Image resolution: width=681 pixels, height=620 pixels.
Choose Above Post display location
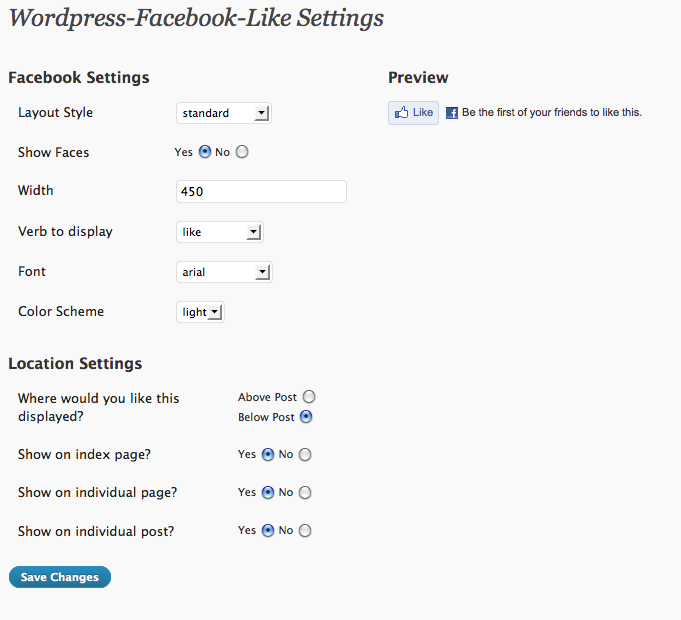309,397
